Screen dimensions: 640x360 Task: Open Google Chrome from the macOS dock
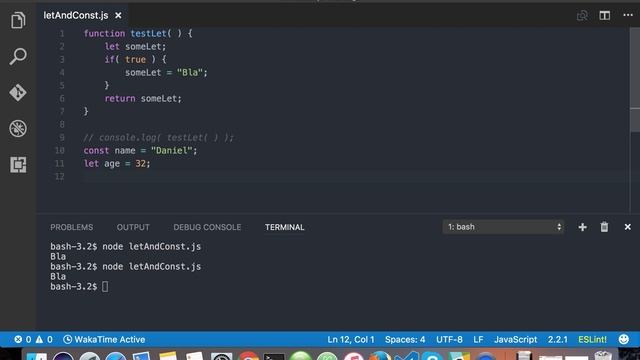[248, 356]
